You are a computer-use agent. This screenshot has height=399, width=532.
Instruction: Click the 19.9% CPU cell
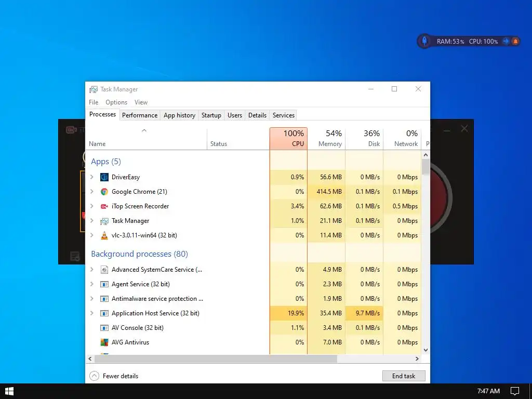289,313
